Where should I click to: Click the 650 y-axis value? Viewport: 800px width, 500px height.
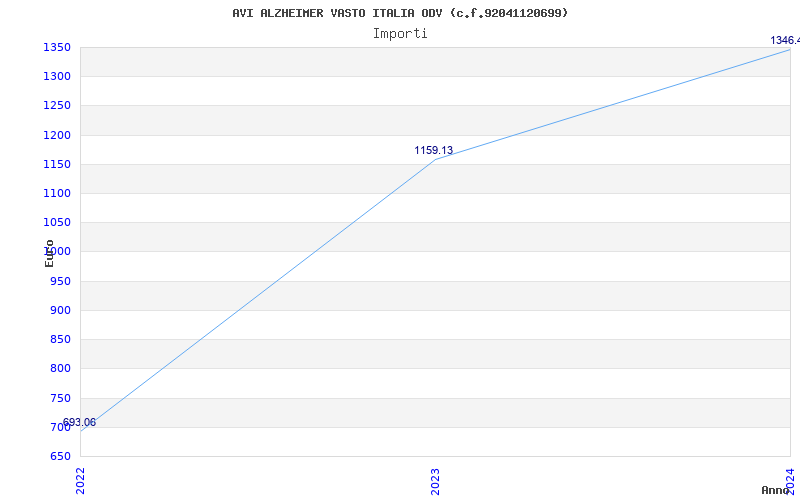click(x=60, y=456)
